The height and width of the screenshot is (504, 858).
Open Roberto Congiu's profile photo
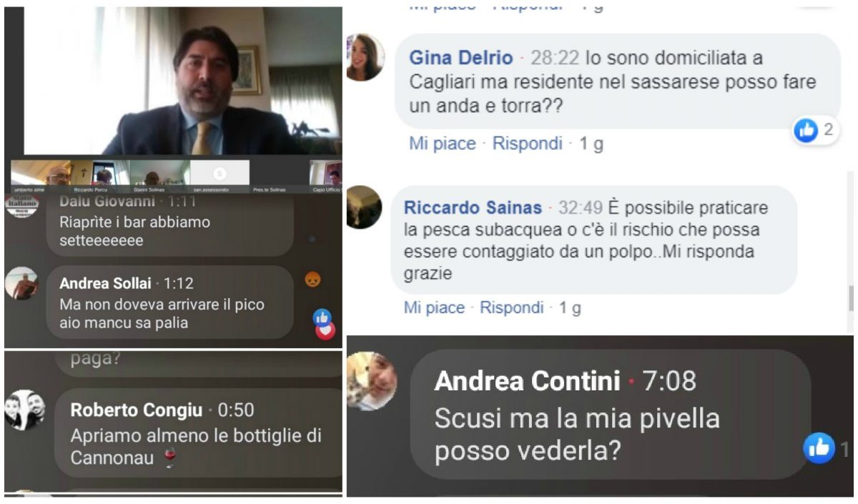(25, 410)
